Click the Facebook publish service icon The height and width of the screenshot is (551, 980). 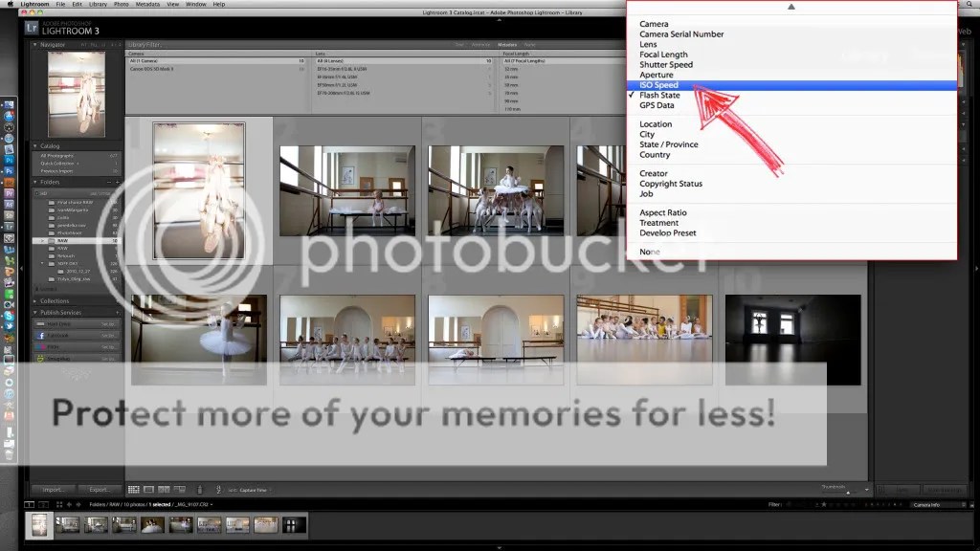39,336
